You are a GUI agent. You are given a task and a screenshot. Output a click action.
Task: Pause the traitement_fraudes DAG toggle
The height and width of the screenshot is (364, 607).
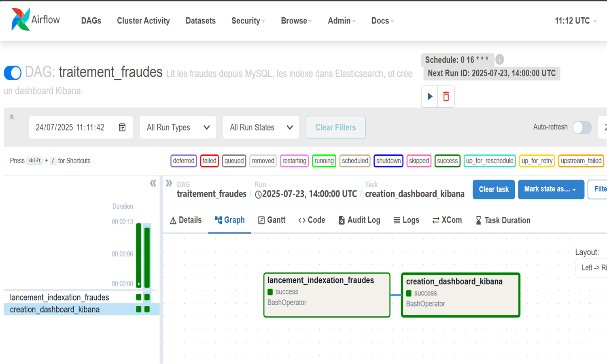(13, 73)
